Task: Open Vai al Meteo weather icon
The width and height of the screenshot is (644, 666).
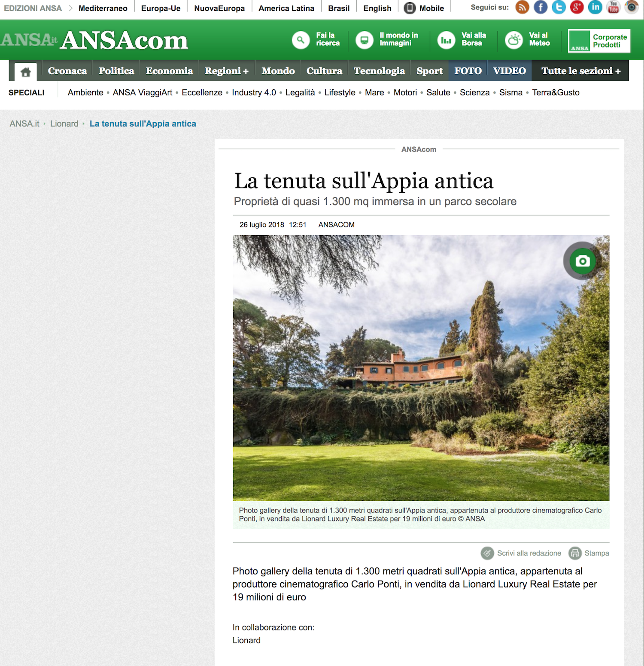Action: click(x=514, y=40)
